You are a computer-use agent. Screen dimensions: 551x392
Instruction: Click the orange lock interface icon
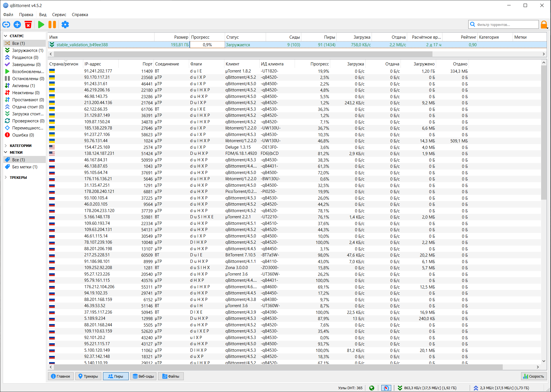coord(544,25)
